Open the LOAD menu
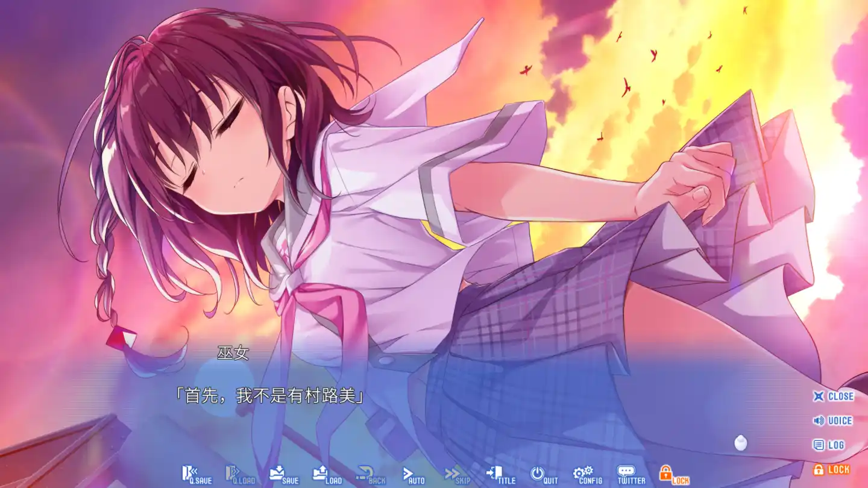The height and width of the screenshot is (488, 868). coord(327,475)
